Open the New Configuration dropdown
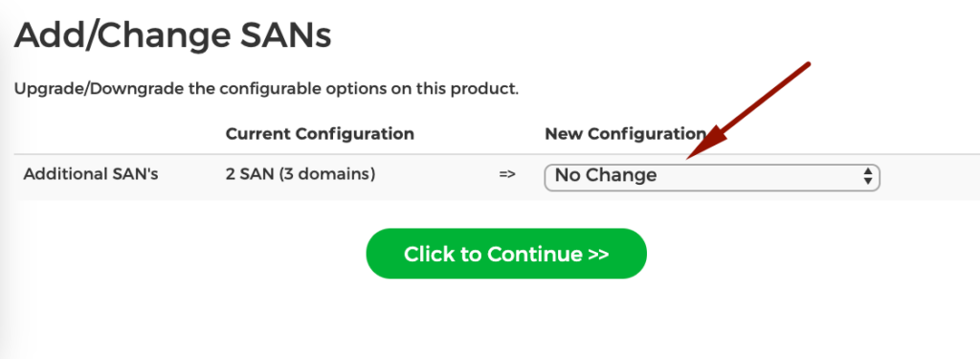The image size is (980, 359). 712,177
